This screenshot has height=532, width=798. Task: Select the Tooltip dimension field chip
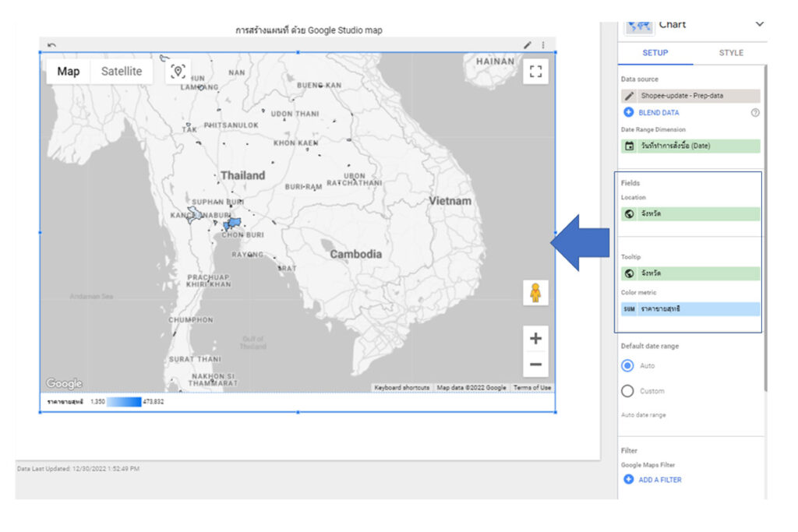pyautogui.click(x=690, y=273)
